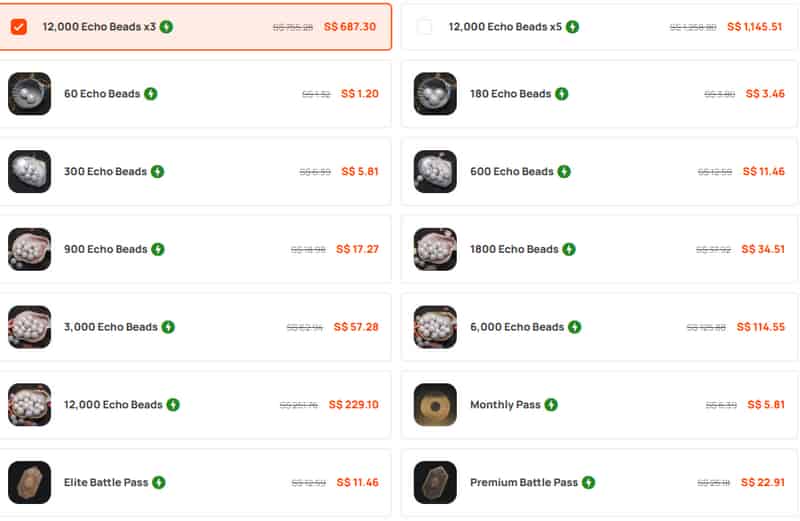Click the Elite Battle Pass icon
The width and height of the screenshot is (800, 521).
coord(30,482)
